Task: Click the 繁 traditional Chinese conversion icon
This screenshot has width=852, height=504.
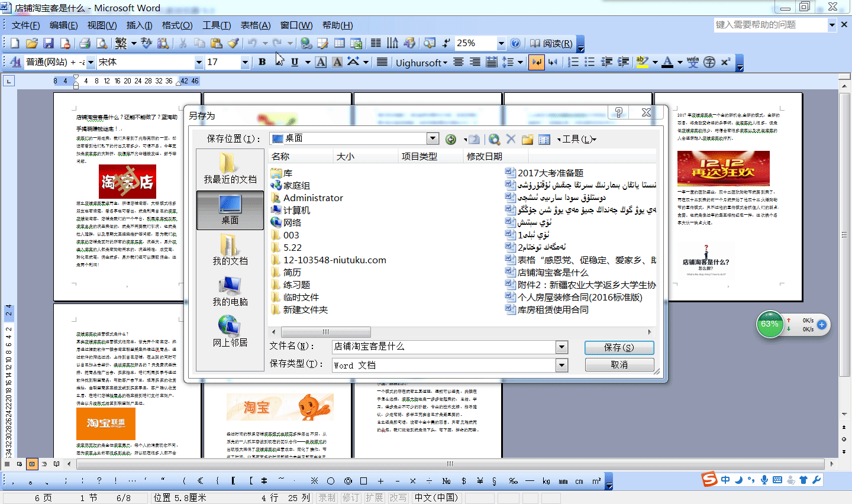Action: tap(121, 43)
